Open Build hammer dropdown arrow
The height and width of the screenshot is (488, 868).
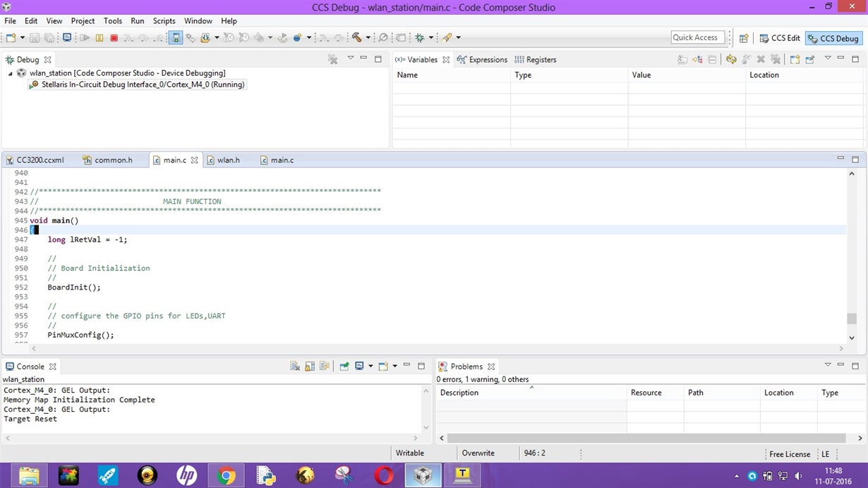(368, 37)
